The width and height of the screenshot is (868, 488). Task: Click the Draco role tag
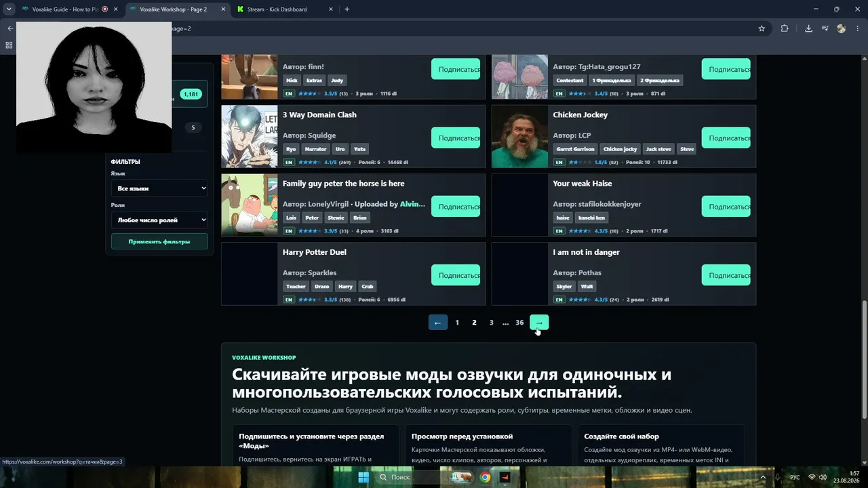point(322,286)
